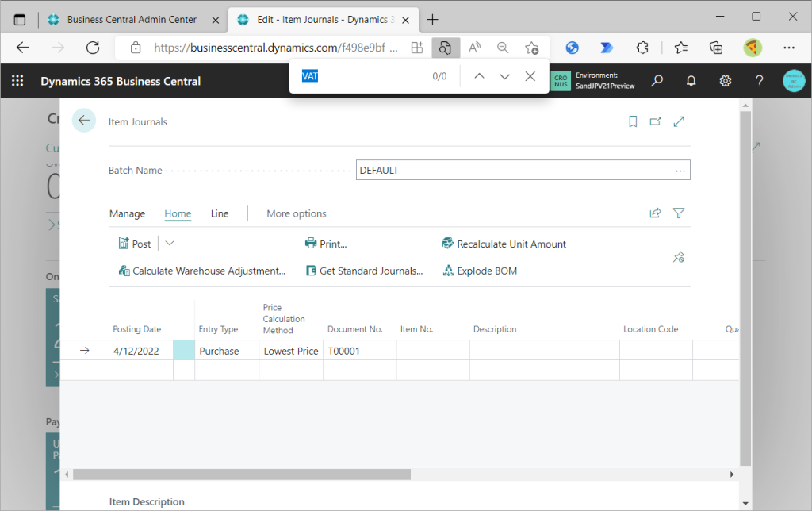Click the find on page toolbar icon
Viewport: 812px width, 511px height.
[x=445, y=48]
